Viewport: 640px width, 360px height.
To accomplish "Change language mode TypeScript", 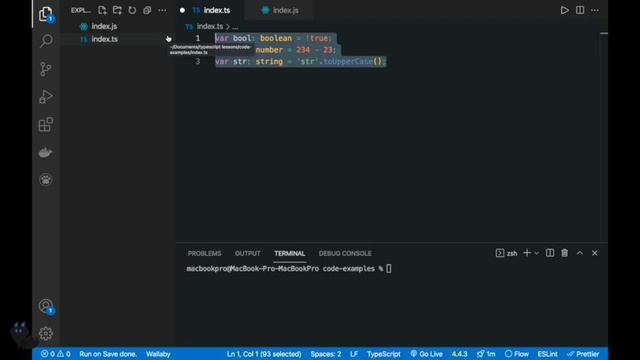I will pyautogui.click(x=383, y=354).
